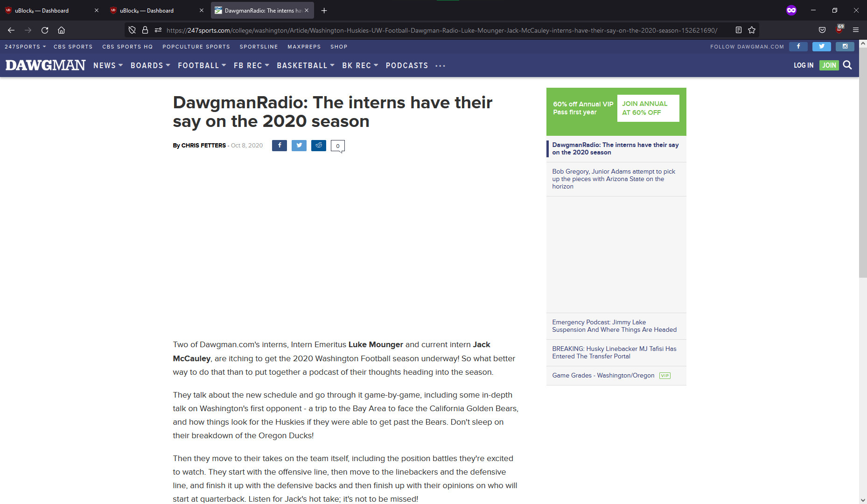This screenshot has width=867, height=504.
Task: Click the green JOIN button
Action: [x=828, y=65]
